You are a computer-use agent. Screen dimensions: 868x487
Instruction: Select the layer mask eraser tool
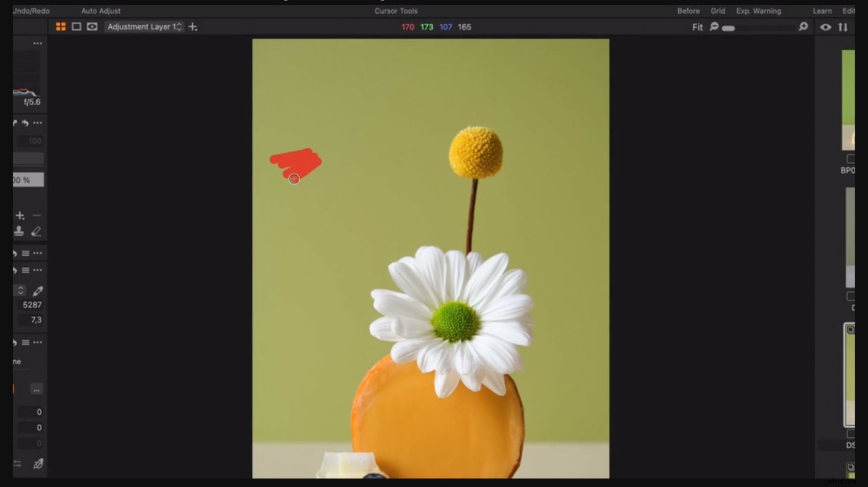[36, 231]
